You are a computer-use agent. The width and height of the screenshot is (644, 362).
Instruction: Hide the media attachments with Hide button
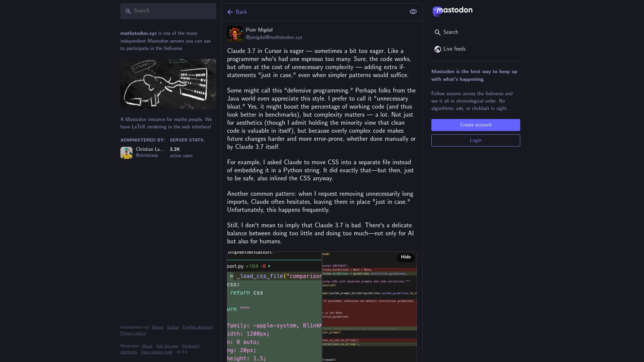point(406,257)
